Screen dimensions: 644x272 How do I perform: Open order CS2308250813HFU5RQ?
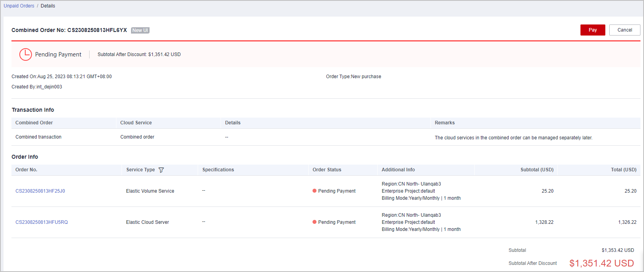click(41, 222)
